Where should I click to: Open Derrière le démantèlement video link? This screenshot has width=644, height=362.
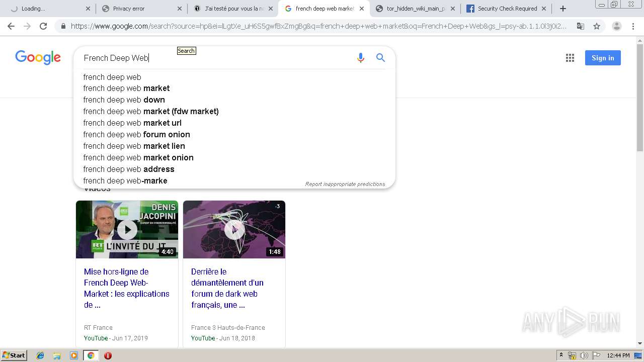227,288
